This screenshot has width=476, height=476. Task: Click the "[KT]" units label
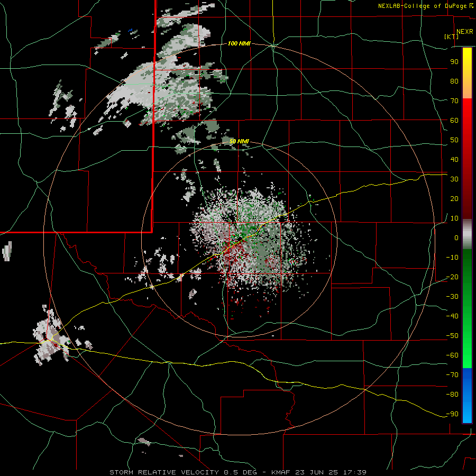[x=451, y=36]
